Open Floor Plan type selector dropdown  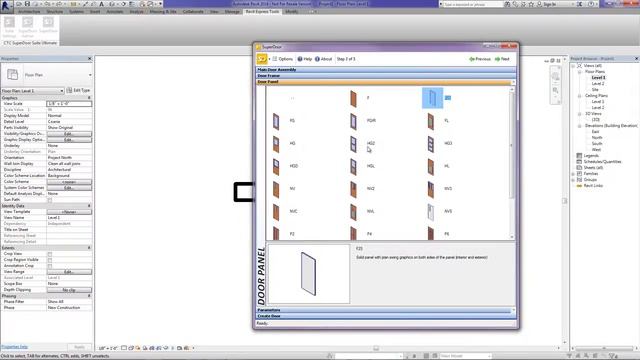click(x=90, y=75)
